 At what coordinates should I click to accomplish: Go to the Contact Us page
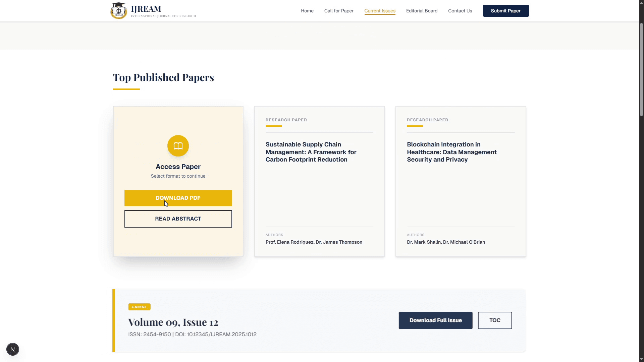[460, 11]
